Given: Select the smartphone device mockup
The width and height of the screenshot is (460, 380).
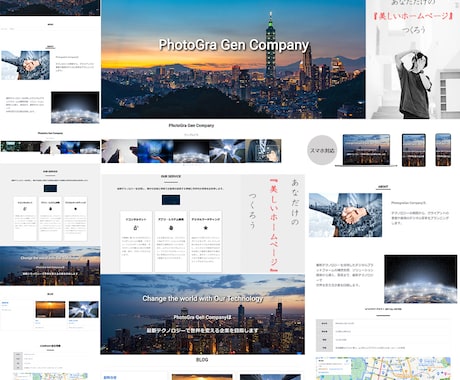Looking at the screenshot, I should click(443, 150).
